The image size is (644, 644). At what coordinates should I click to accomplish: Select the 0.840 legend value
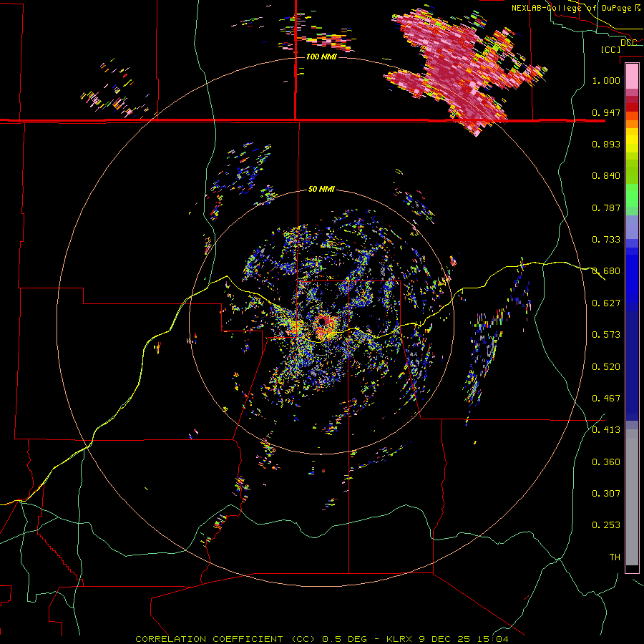pyautogui.click(x=606, y=176)
